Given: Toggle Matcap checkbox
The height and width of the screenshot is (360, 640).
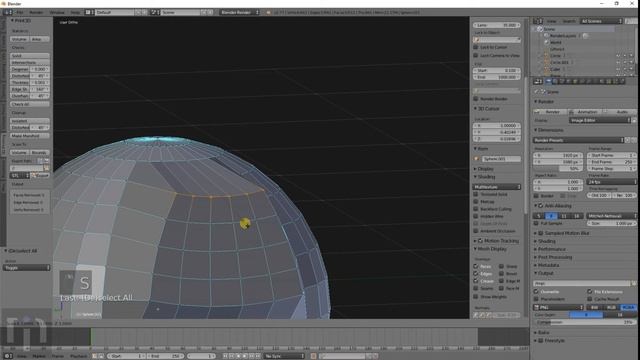Looking at the screenshot, I should click(476, 202).
